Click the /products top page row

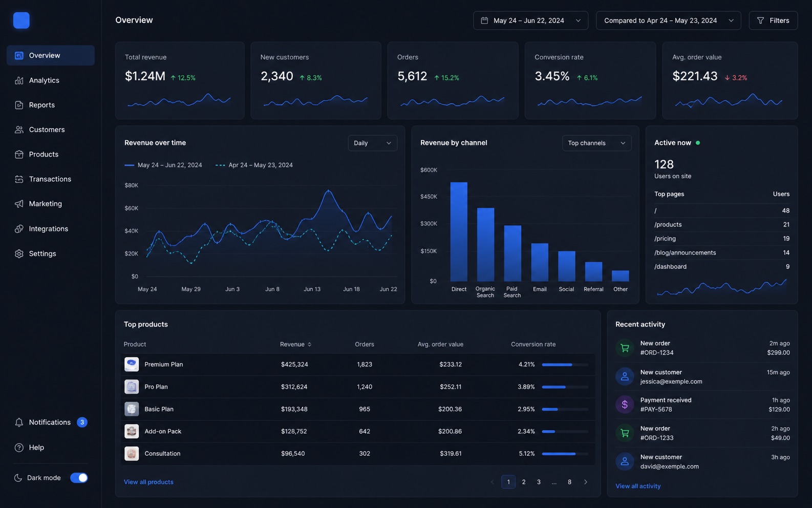(x=722, y=225)
